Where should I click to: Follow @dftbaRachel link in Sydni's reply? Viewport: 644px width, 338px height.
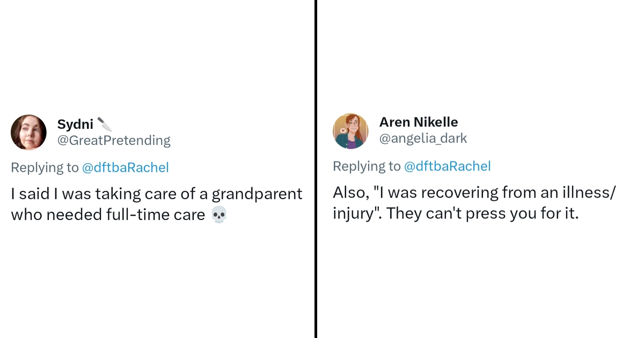coord(125,167)
